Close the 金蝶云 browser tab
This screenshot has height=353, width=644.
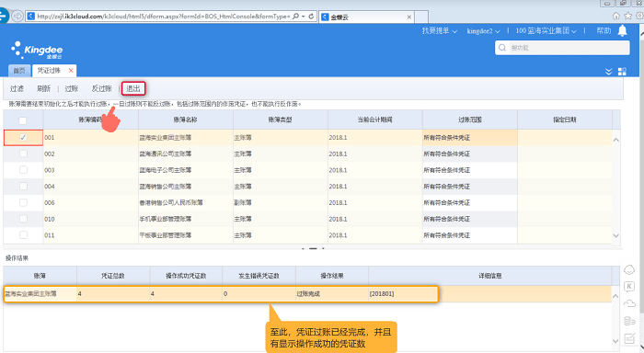point(409,17)
